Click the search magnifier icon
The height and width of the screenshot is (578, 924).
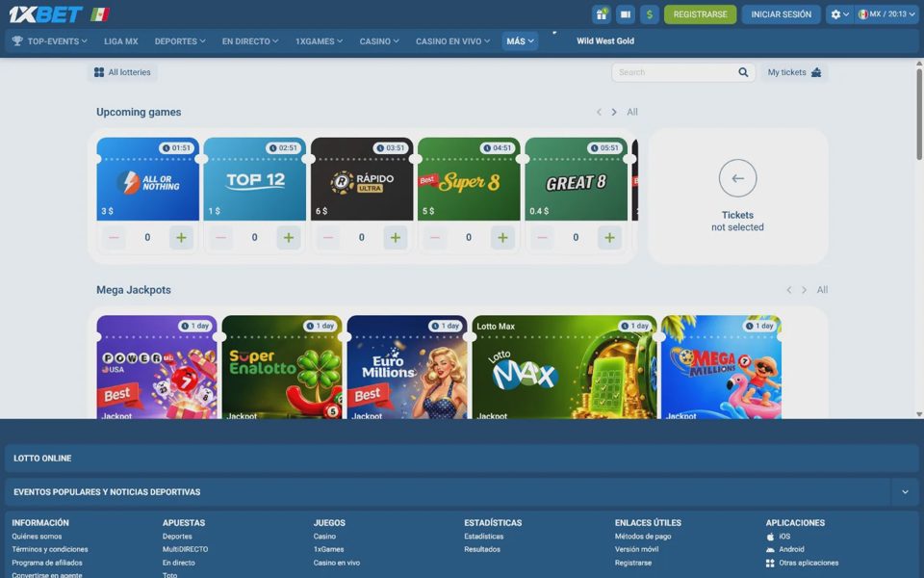tap(743, 72)
